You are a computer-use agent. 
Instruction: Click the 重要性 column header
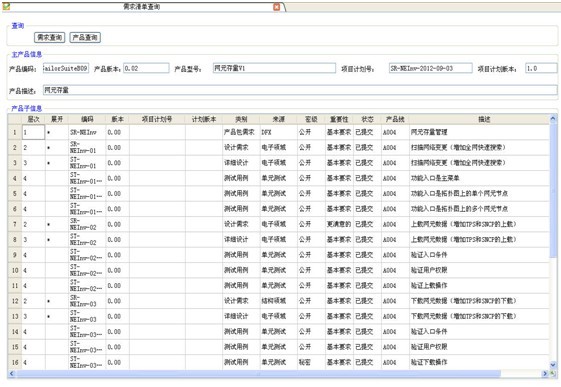coord(339,119)
